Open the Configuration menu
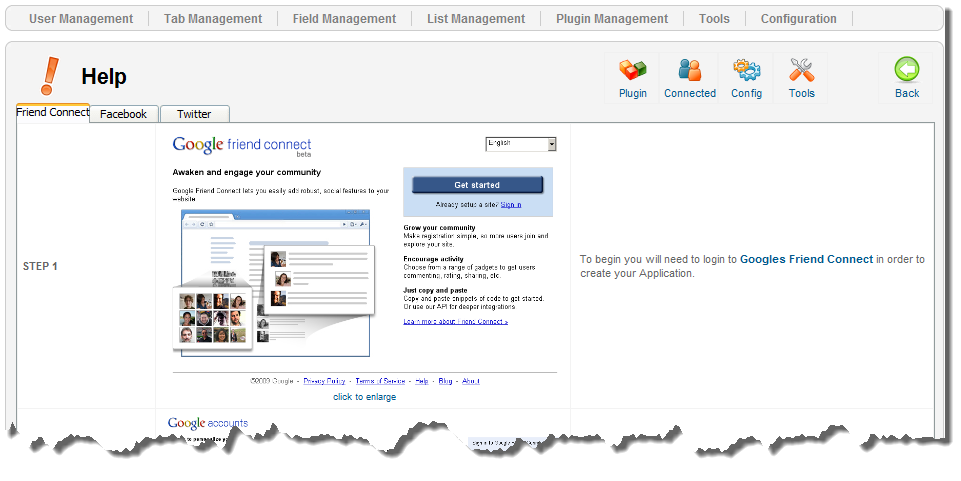This screenshot has height=481, width=961. tap(799, 19)
